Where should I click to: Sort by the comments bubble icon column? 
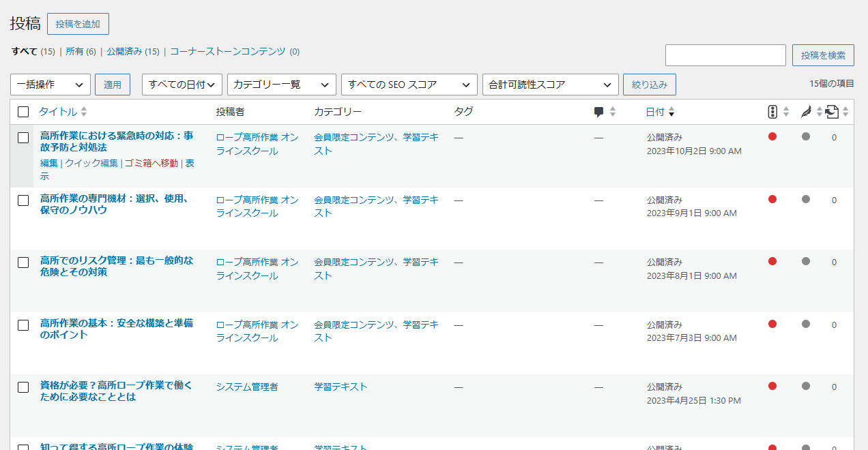tap(599, 112)
